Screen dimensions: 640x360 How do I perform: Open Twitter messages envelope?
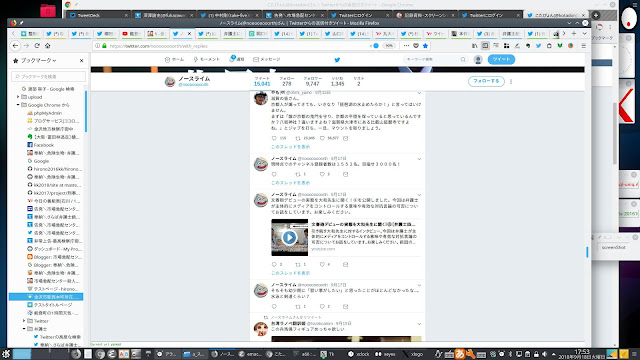[x=267, y=59]
